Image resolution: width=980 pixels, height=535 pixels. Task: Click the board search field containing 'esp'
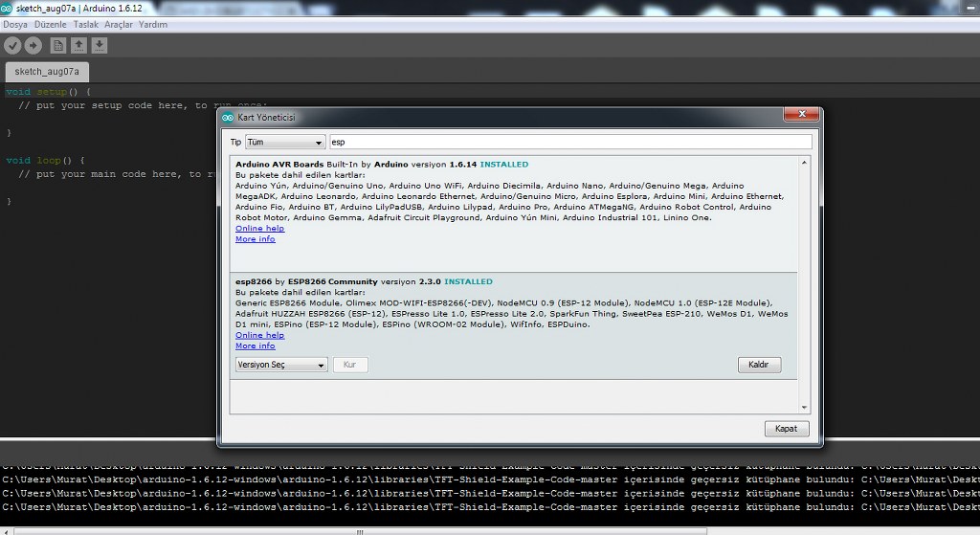click(570, 142)
